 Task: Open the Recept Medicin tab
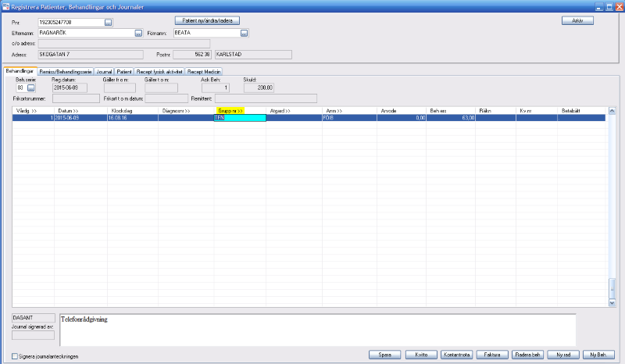click(204, 72)
